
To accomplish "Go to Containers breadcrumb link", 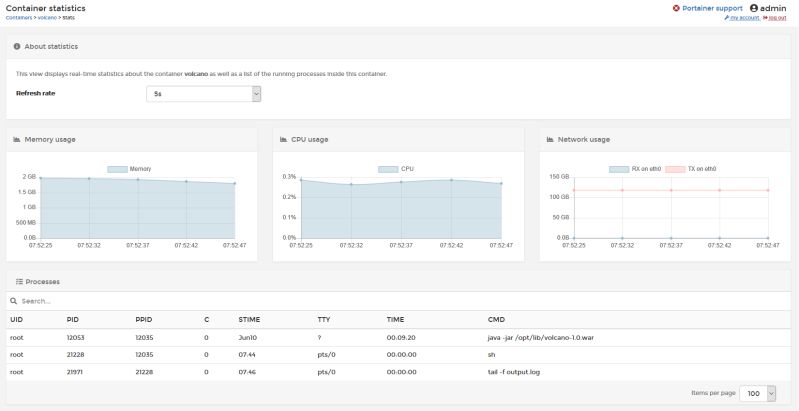I will [18, 18].
